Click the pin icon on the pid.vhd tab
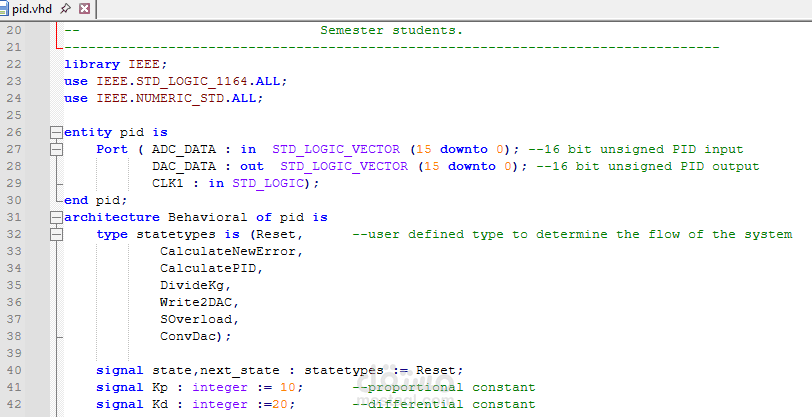 pyautogui.click(x=65, y=9)
